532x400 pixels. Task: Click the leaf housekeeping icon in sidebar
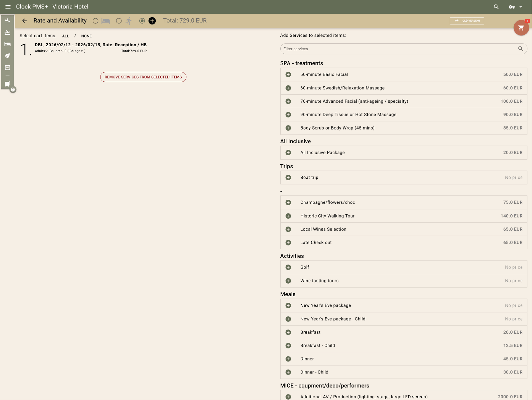[7, 56]
